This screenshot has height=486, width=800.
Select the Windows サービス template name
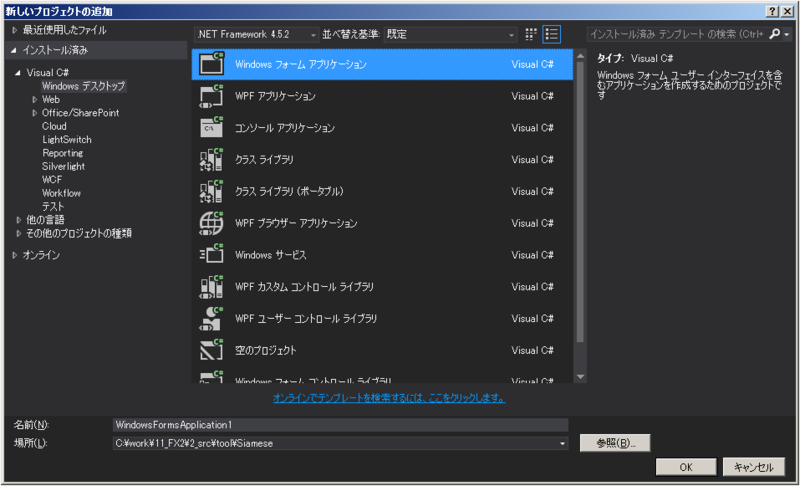[270, 254]
